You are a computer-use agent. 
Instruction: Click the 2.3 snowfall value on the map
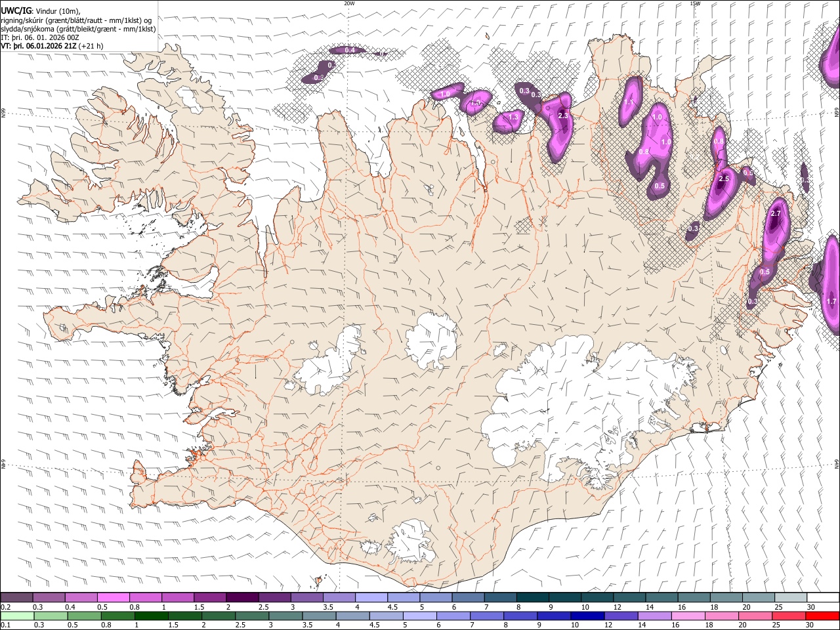pyautogui.click(x=562, y=115)
